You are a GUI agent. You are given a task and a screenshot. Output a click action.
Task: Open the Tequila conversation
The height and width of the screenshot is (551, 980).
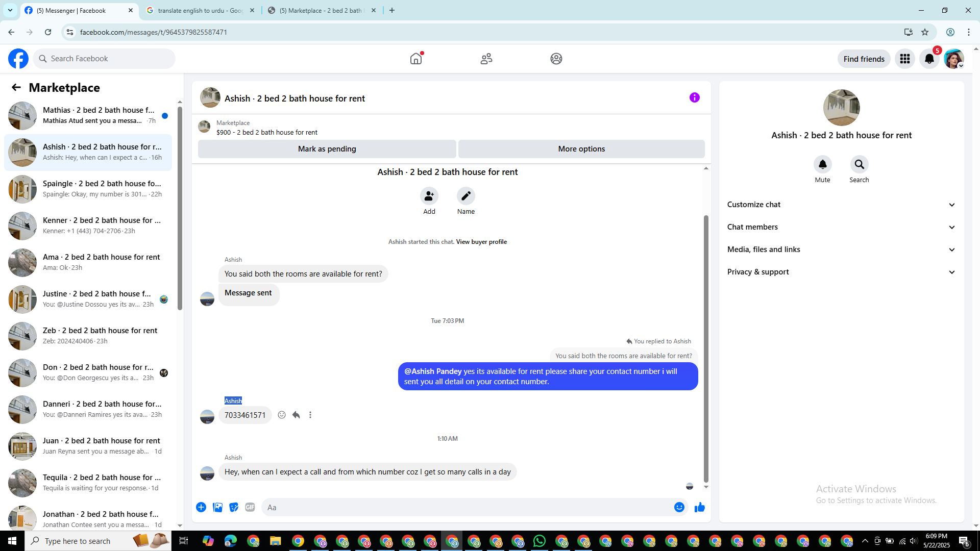88,483
